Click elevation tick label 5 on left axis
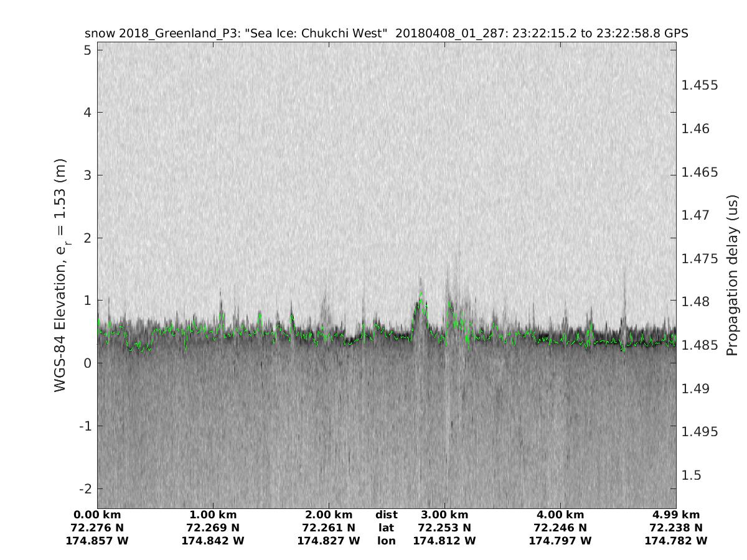The image size is (747, 560). [88, 50]
